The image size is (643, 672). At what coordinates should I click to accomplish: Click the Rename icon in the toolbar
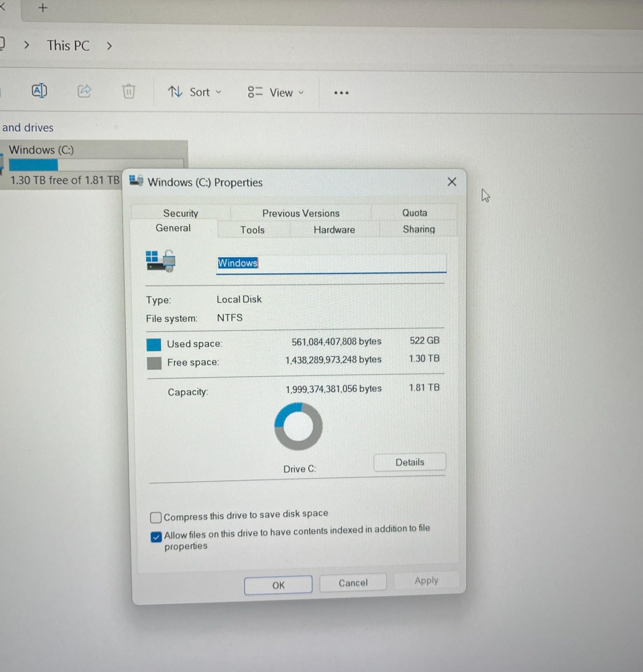[39, 91]
